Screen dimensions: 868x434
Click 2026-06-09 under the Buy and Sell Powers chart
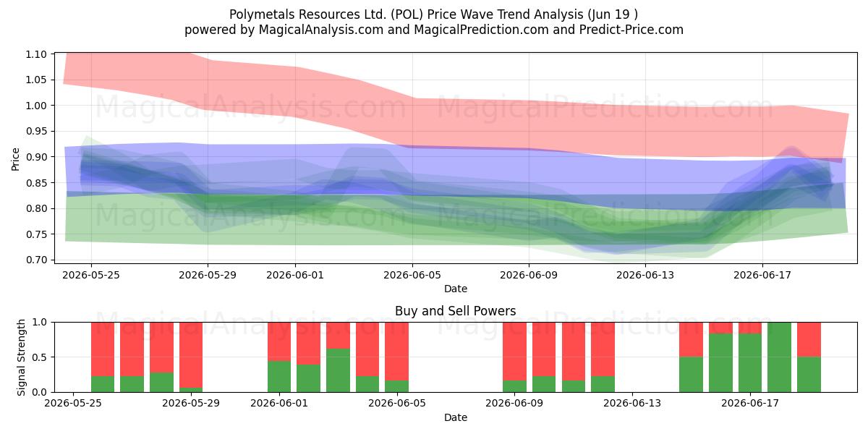[514, 404]
